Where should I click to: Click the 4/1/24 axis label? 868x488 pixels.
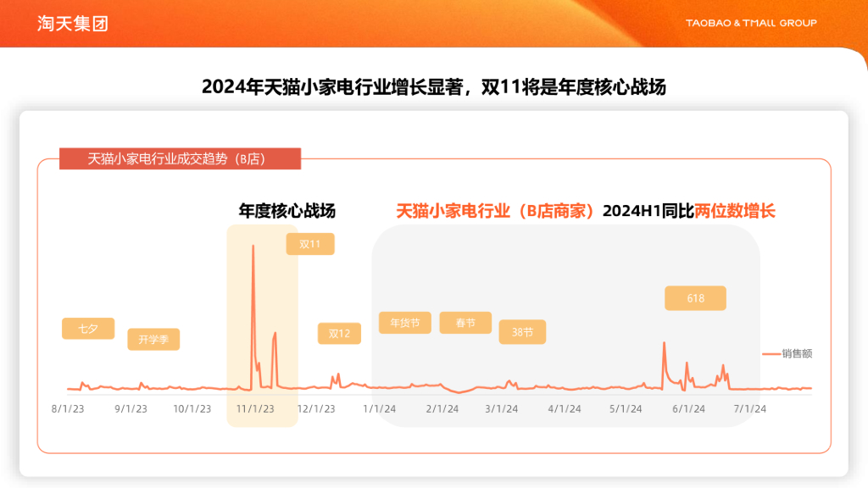click(x=565, y=409)
